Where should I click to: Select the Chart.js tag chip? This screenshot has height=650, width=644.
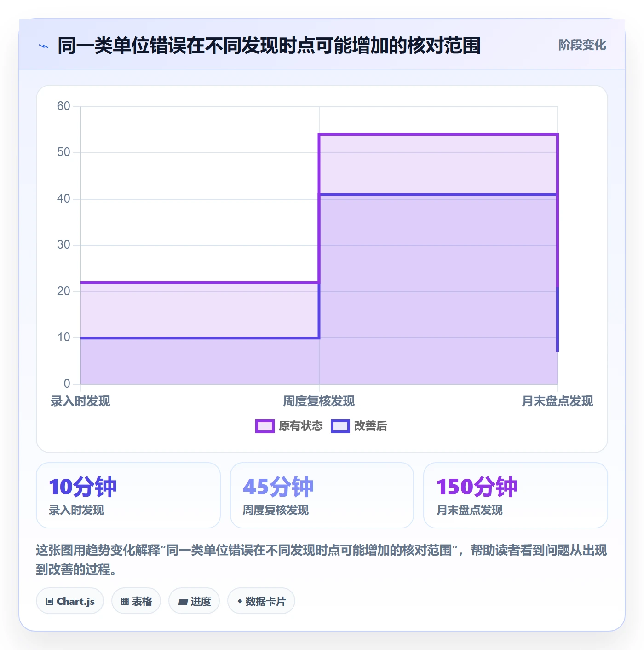(x=70, y=601)
